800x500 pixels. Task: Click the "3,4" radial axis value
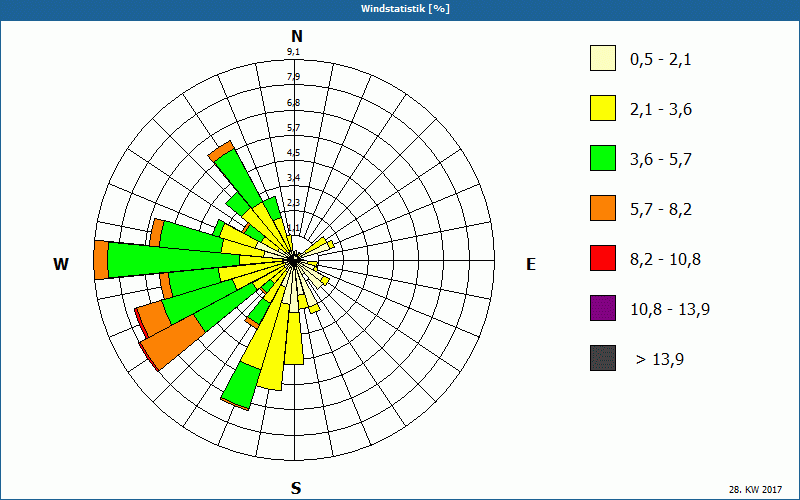click(x=293, y=178)
